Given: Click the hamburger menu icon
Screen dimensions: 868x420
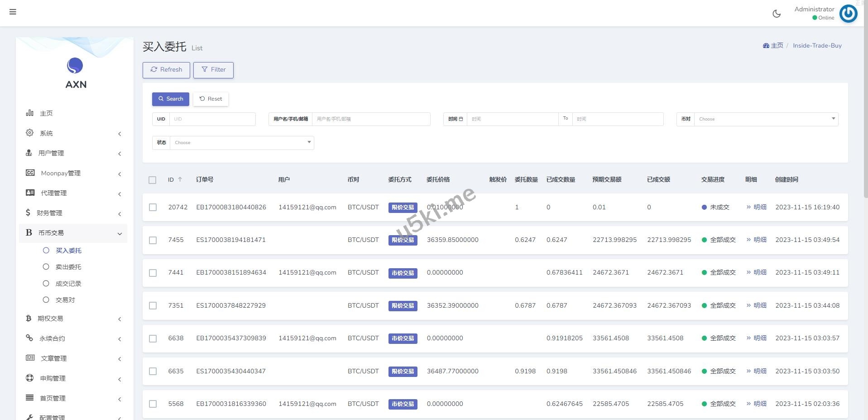Looking at the screenshot, I should click(x=13, y=12).
